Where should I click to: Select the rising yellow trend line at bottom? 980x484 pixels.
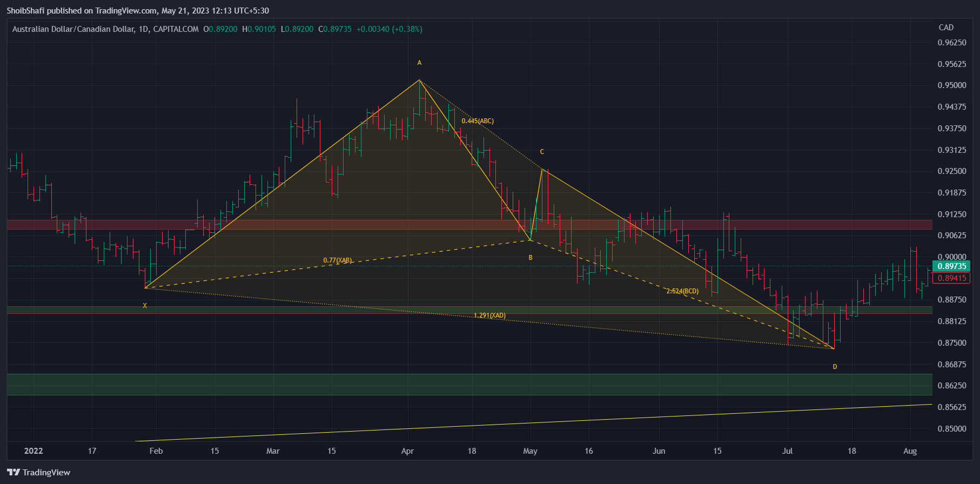[534, 423]
